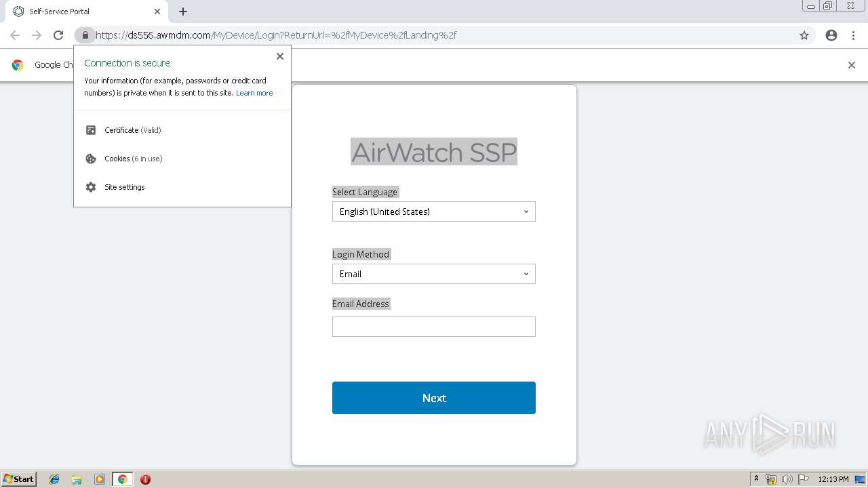Follow the Learn more link
Screen dimensions: 868x488
click(x=254, y=93)
